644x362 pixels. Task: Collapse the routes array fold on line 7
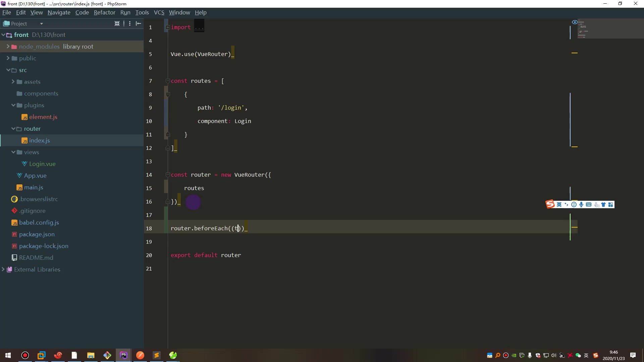tap(168, 81)
